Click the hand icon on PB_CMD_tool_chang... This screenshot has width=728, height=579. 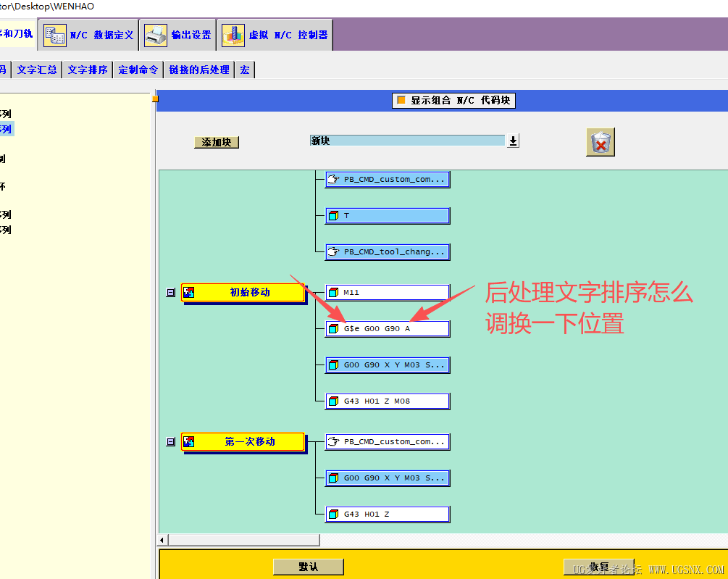click(333, 251)
